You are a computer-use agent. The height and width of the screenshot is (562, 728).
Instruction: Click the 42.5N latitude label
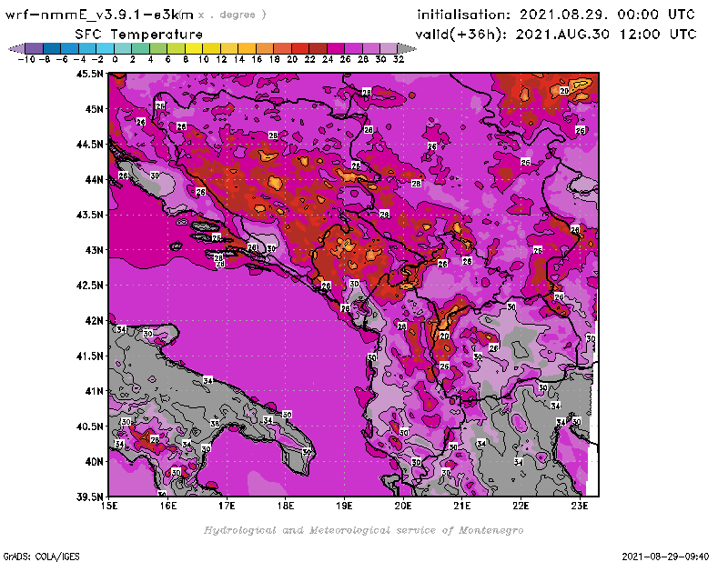(89, 286)
